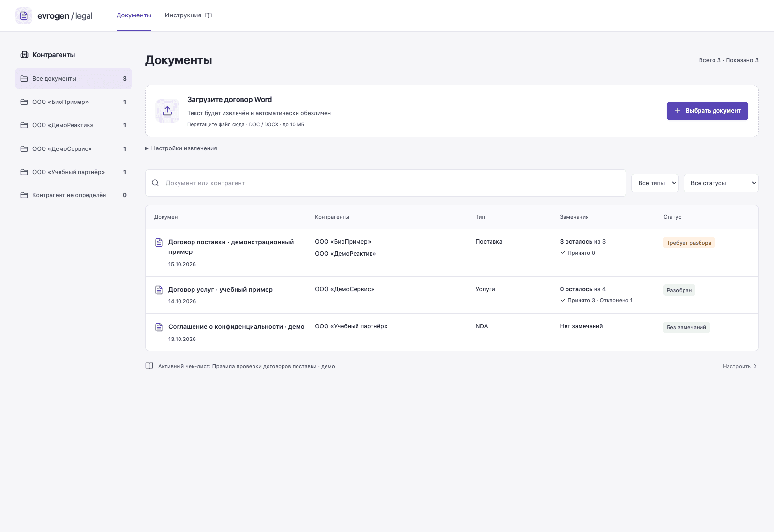Open the Настроить link
The height and width of the screenshot is (532, 774).
(740, 366)
